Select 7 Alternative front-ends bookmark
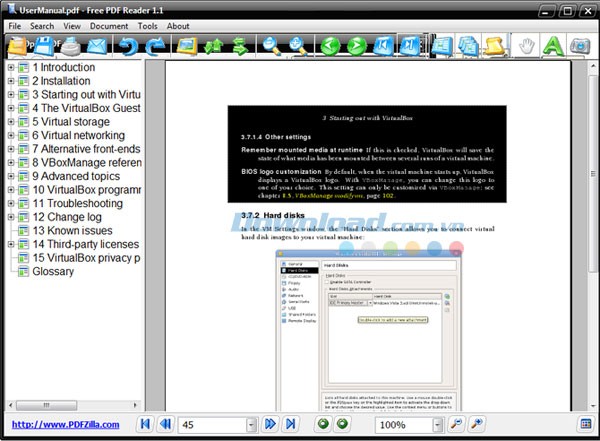The height and width of the screenshot is (441, 600). pos(86,149)
